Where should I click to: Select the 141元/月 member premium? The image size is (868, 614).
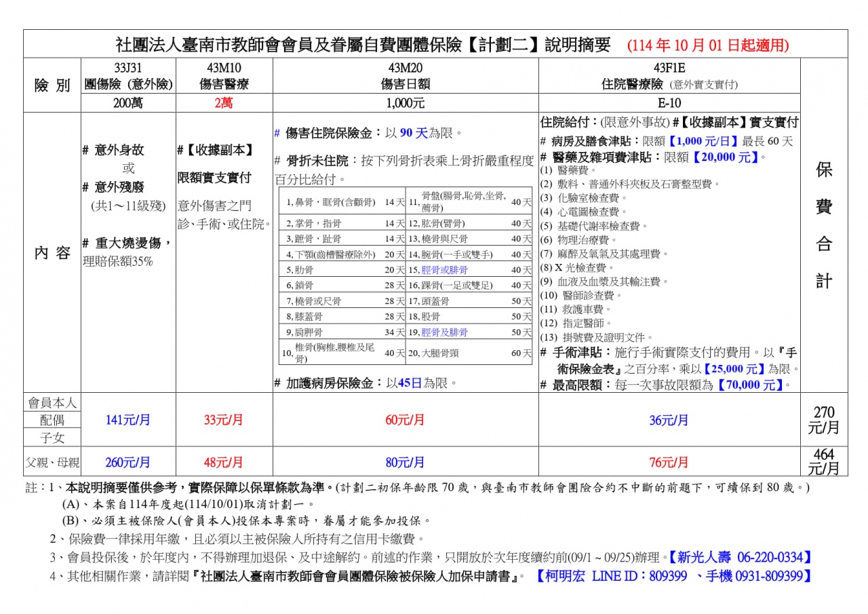tap(128, 420)
